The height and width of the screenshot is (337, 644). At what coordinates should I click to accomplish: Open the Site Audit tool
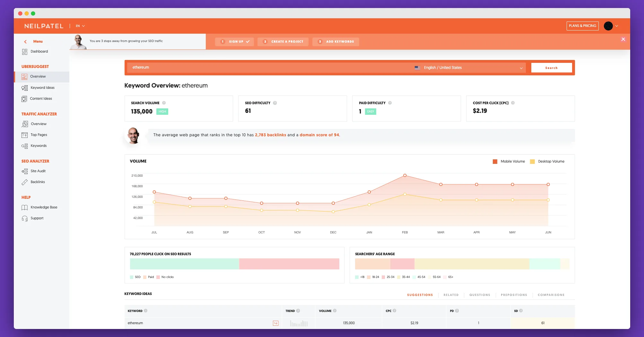38,171
